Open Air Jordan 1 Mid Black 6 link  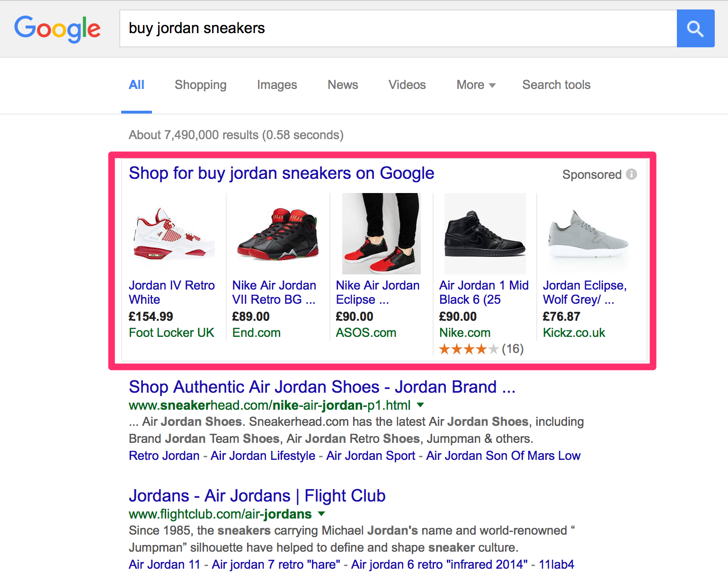pyautogui.click(x=484, y=292)
